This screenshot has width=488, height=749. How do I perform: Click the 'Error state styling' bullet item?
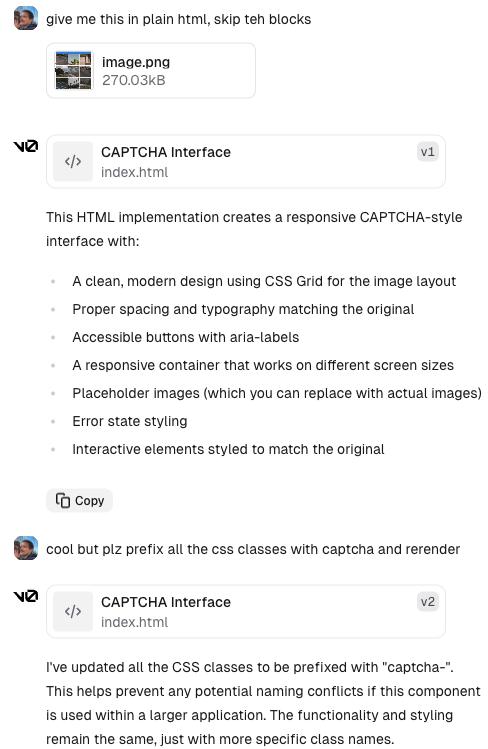click(129, 421)
